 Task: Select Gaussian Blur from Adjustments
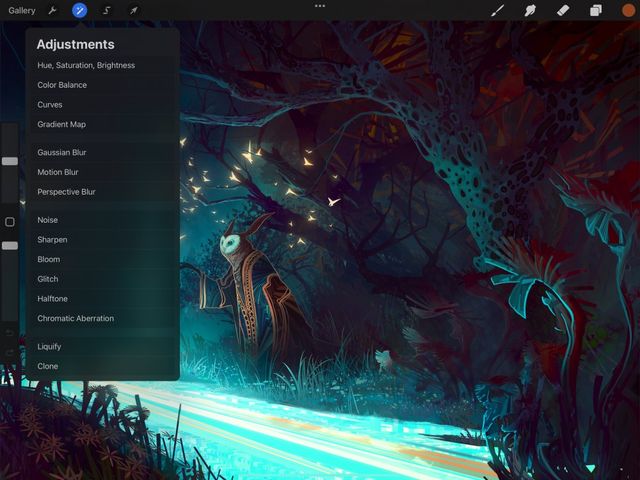coord(62,153)
